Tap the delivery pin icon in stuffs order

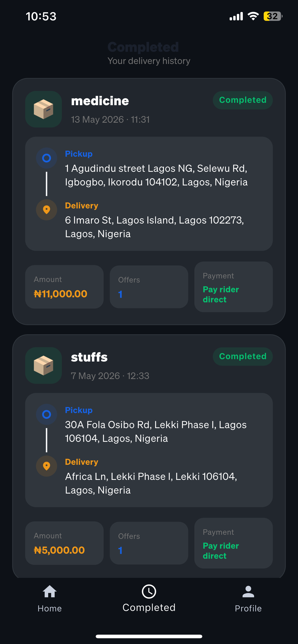coord(47,466)
